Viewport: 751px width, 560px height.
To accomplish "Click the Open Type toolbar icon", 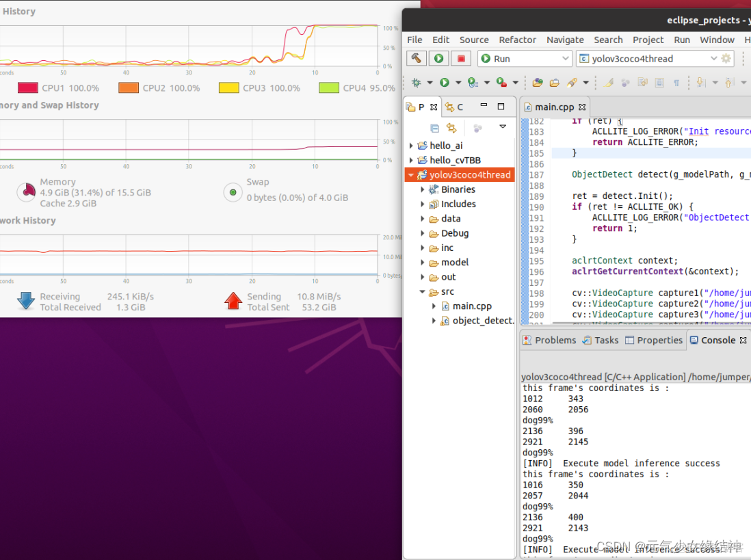I will coord(538,83).
